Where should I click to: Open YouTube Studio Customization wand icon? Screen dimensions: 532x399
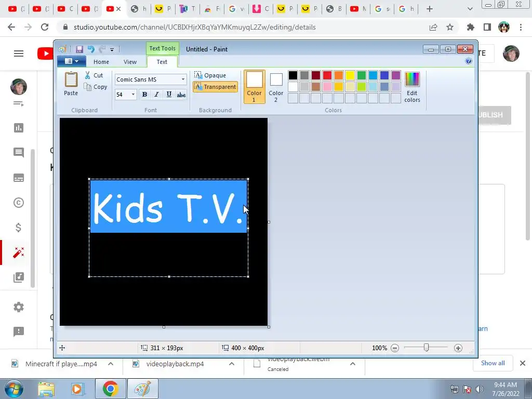(19, 252)
